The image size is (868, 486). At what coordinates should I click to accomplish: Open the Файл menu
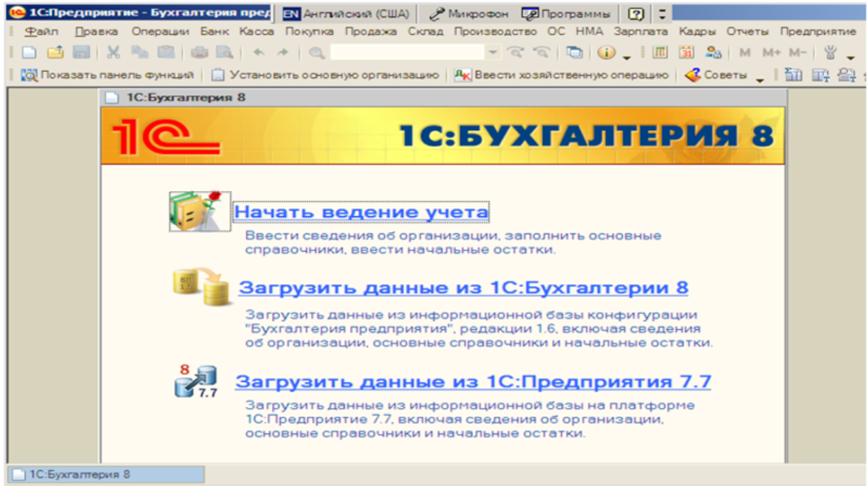coord(41,32)
